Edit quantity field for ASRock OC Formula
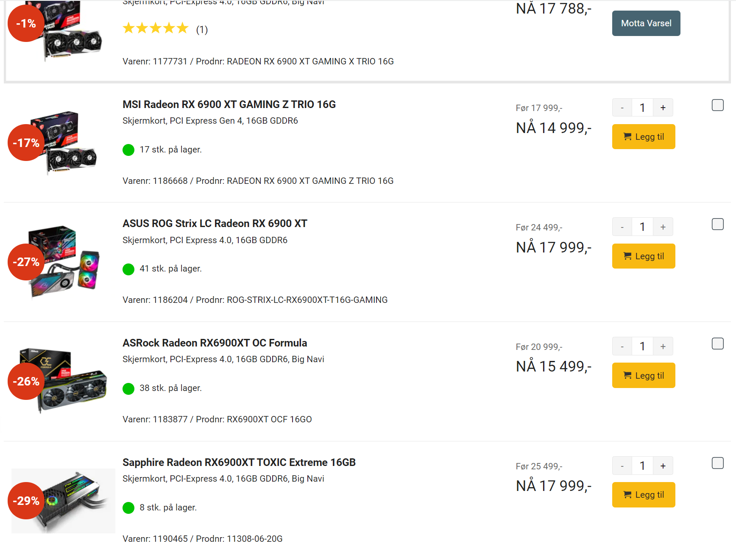 tap(642, 347)
